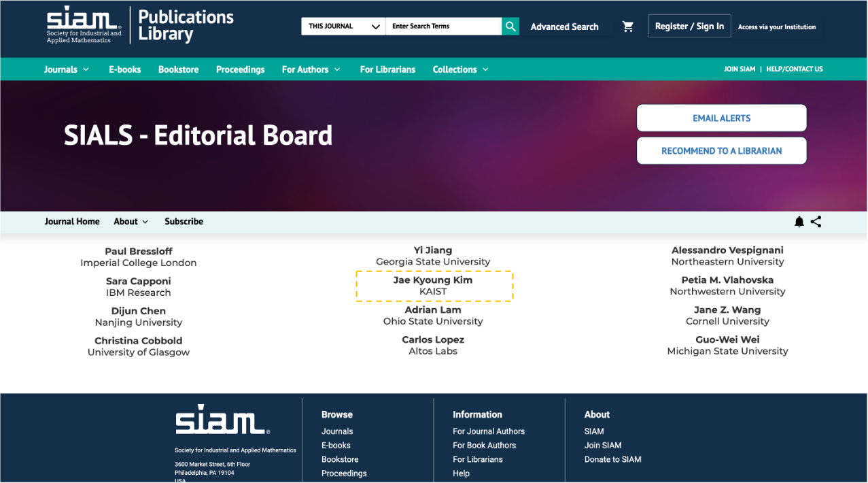Expand the Collections menu

[461, 69]
